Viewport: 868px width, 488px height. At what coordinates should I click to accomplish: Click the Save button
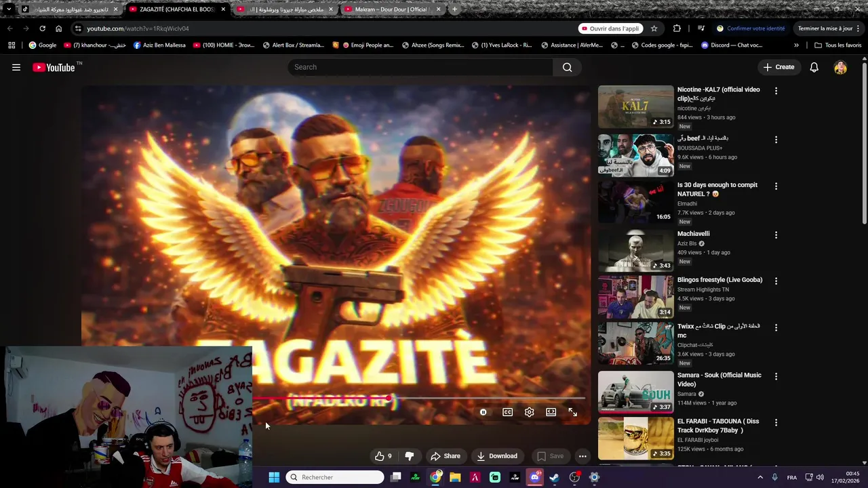pos(550,456)
